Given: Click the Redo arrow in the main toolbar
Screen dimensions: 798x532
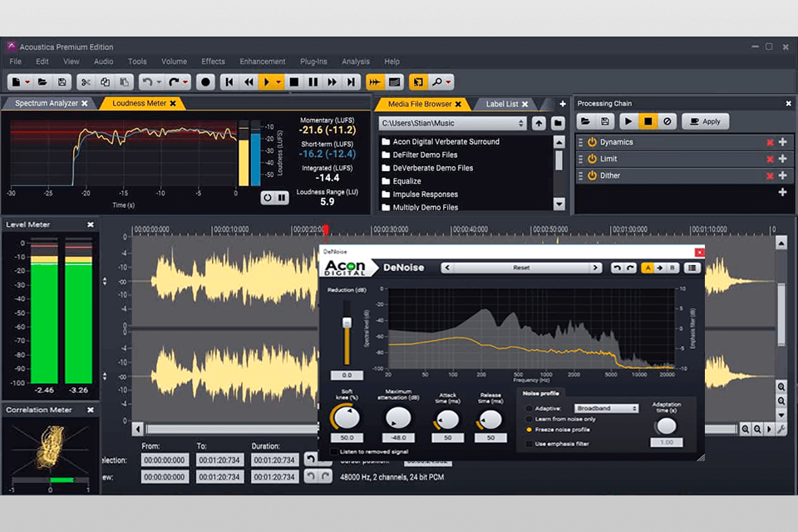Looking at the screenshot, I should (174, 82).
